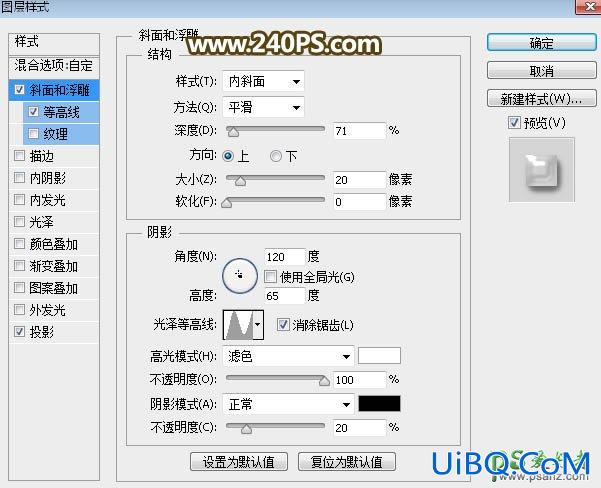Toggle the 投影 checkbox
Screen dimensions: 601x488
(x=20, y=332)
